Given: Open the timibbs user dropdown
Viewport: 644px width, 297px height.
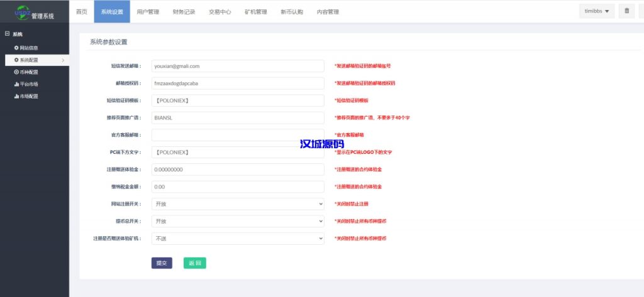Looking at the screenshot, I should click(597, 11).
